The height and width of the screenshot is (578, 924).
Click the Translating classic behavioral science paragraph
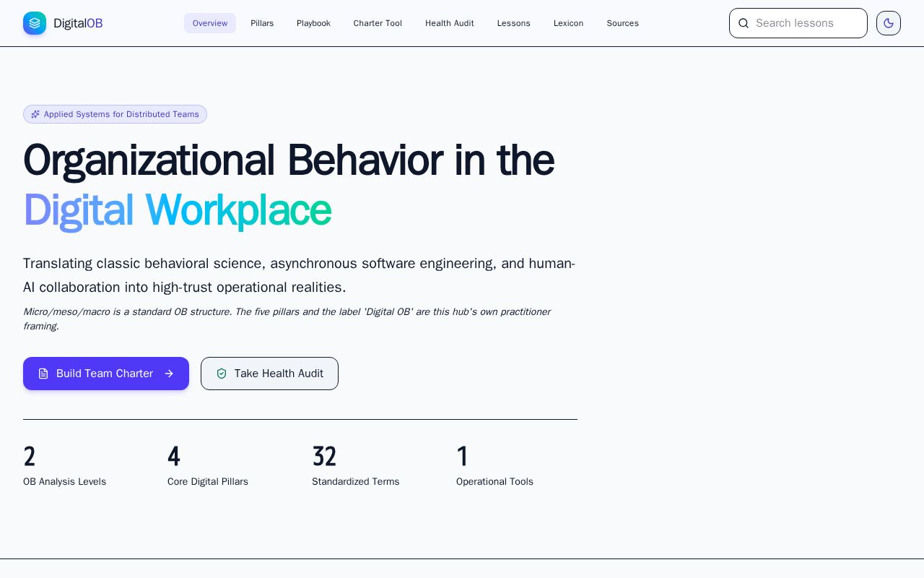coord(299,275)
